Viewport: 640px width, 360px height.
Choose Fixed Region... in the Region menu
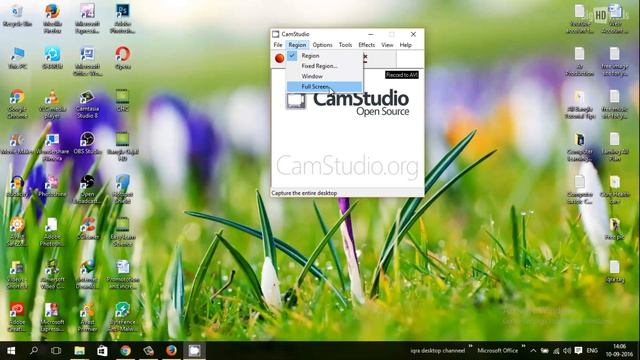[x=324, y=66]
